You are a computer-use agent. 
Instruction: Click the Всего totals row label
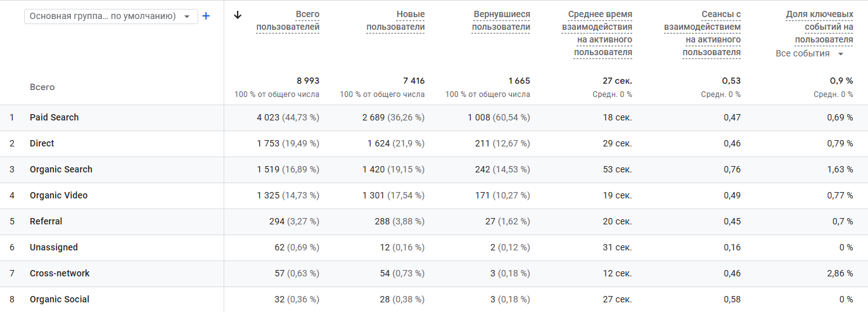pyautogui.click(x=42, y=87)
